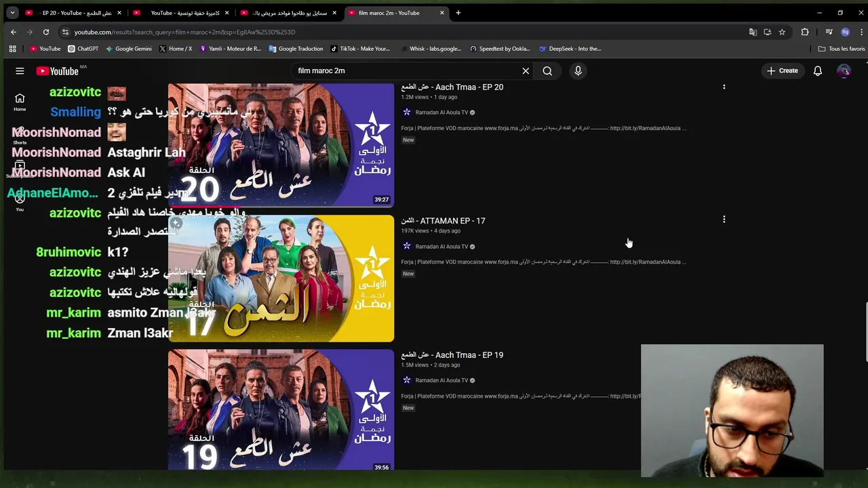
Task: Play the Aach Tmaa episode 19 thumbnail
Action: coord(281,409)
